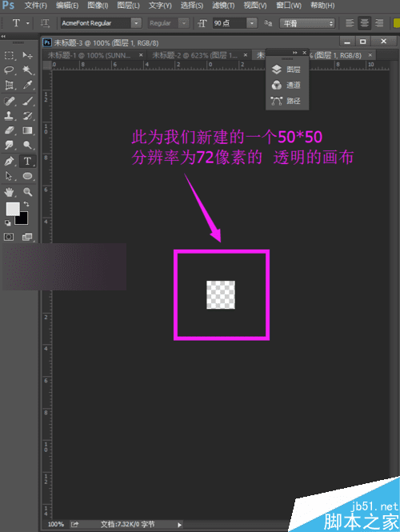
Task: Select the Magic Wand tool
Action: [x=27, y=70]
